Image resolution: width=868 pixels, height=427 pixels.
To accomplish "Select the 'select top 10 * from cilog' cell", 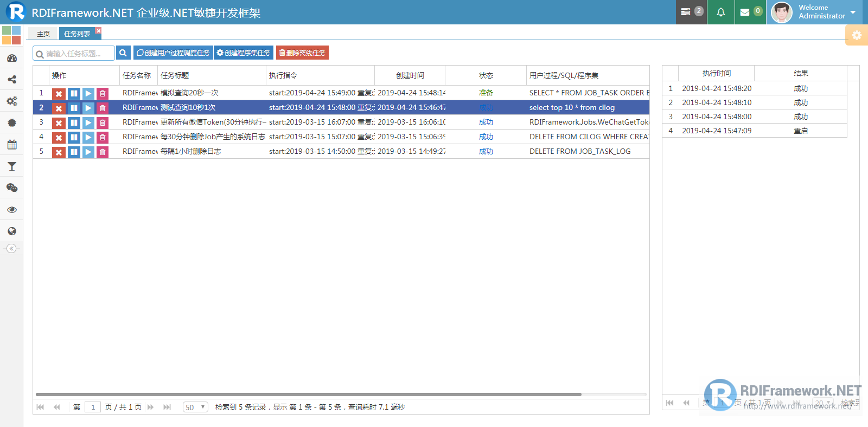I will tap(588, 107).
